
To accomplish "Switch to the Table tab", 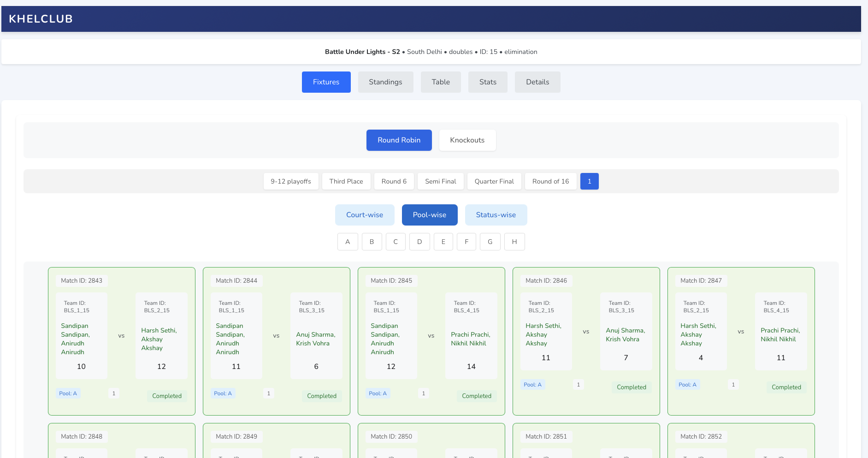I will (440, 82).
